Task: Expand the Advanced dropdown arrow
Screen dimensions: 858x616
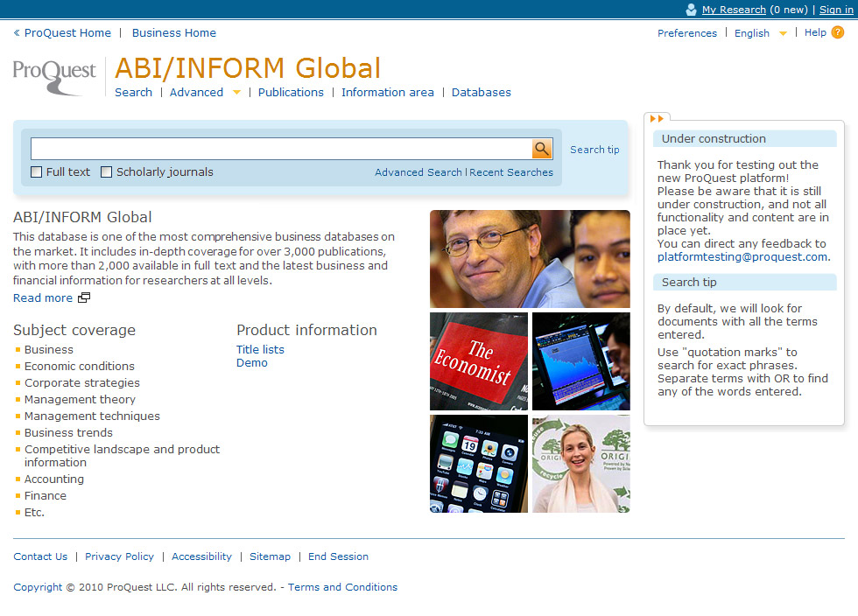Action: point(236,93)
